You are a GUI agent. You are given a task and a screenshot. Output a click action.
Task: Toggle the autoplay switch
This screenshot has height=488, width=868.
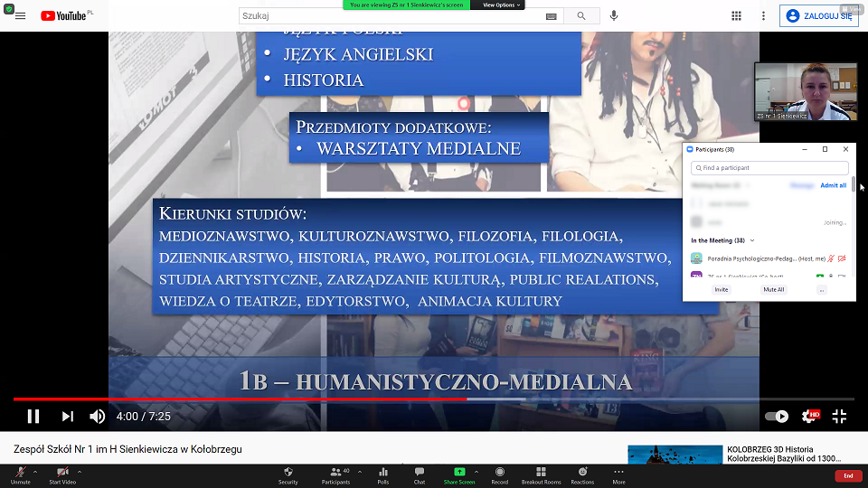point(776,416)
